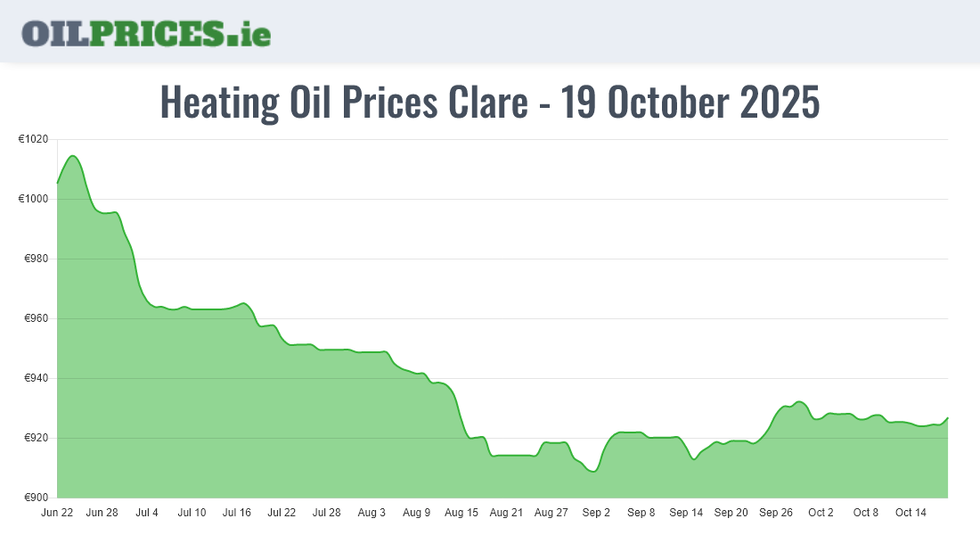Click the Aug 3 axis label
Viewport: 980px width, 535px height.
point(372,513)
